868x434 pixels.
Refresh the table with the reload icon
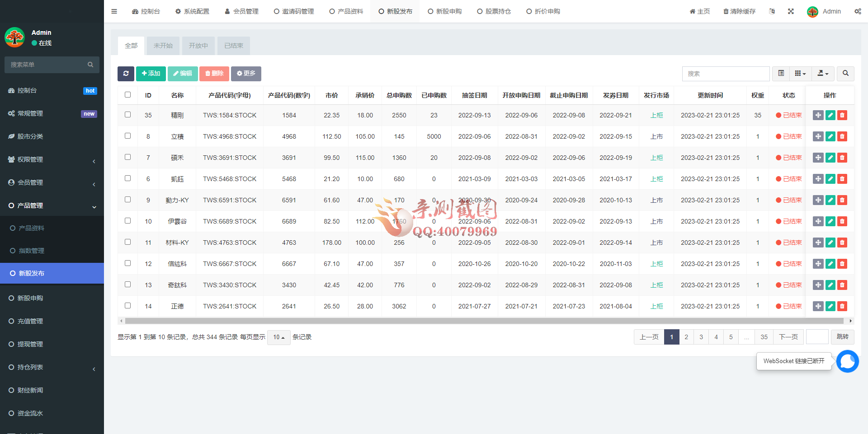click(126, 74)
